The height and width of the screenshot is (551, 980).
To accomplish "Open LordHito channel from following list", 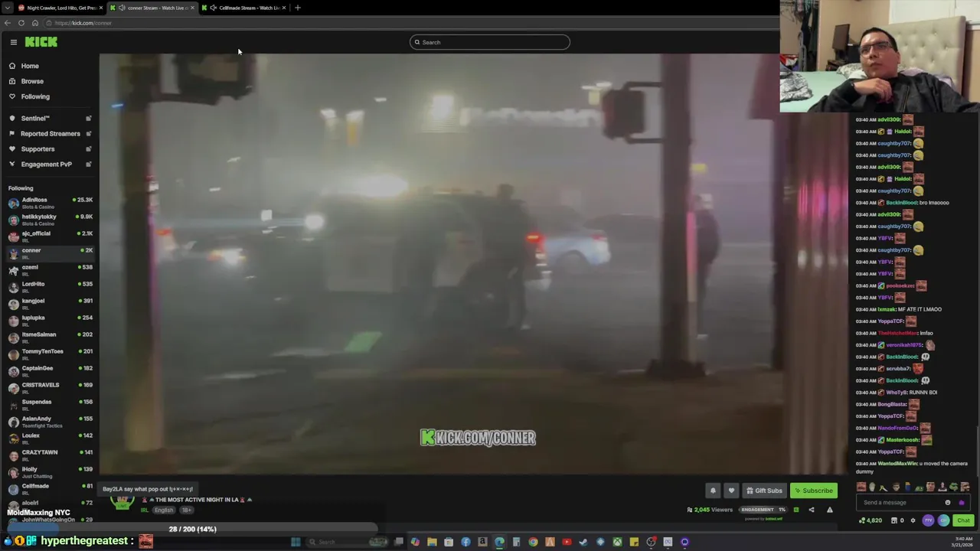I will (x=50, y=287).
